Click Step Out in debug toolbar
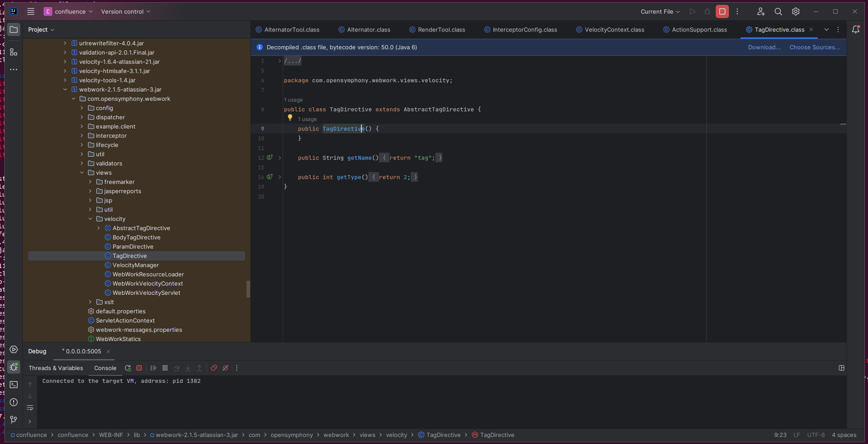 [199, 368]
